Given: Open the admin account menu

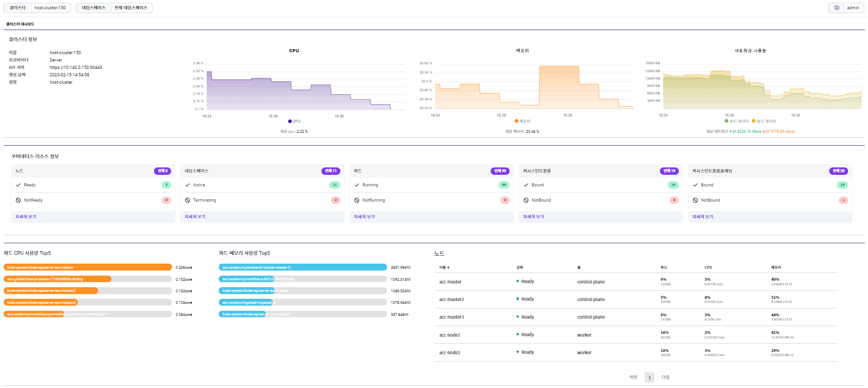Looking at the screenshot, I should (x=846, y=8).
